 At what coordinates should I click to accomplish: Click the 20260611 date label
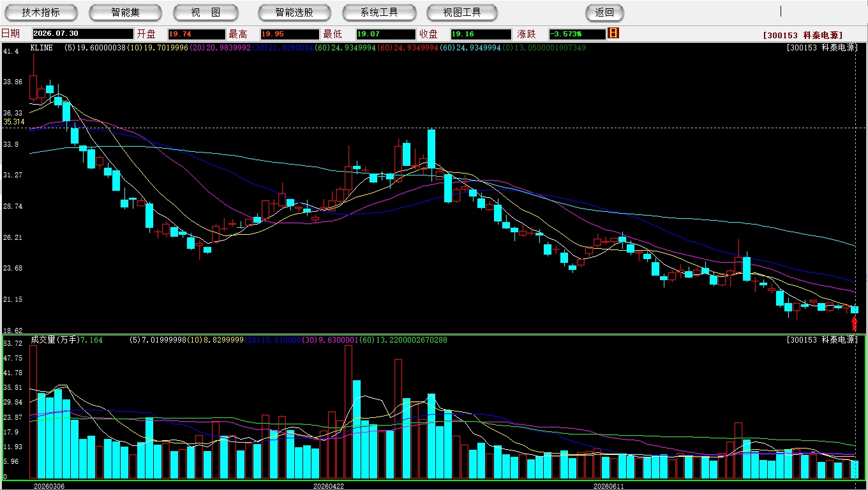pyautogui.click(x=608, y=486)
